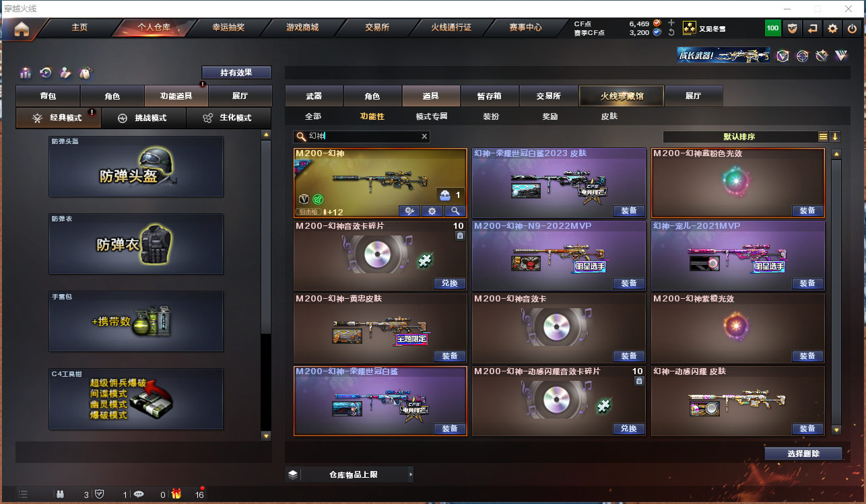Image resolution: width=866 pixels, height=504 pixels.
Task: Click backpack count icon on M200-幻神
Action: [x=444, y=195]
